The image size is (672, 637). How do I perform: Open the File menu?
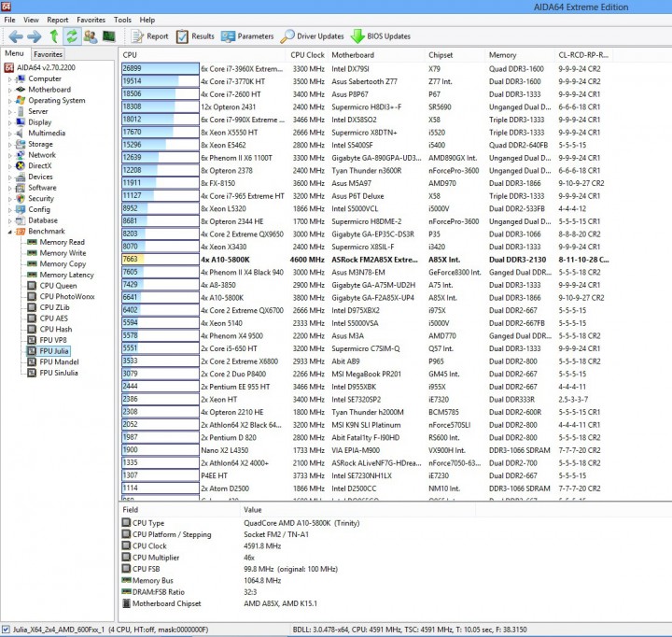pos(9,20)
